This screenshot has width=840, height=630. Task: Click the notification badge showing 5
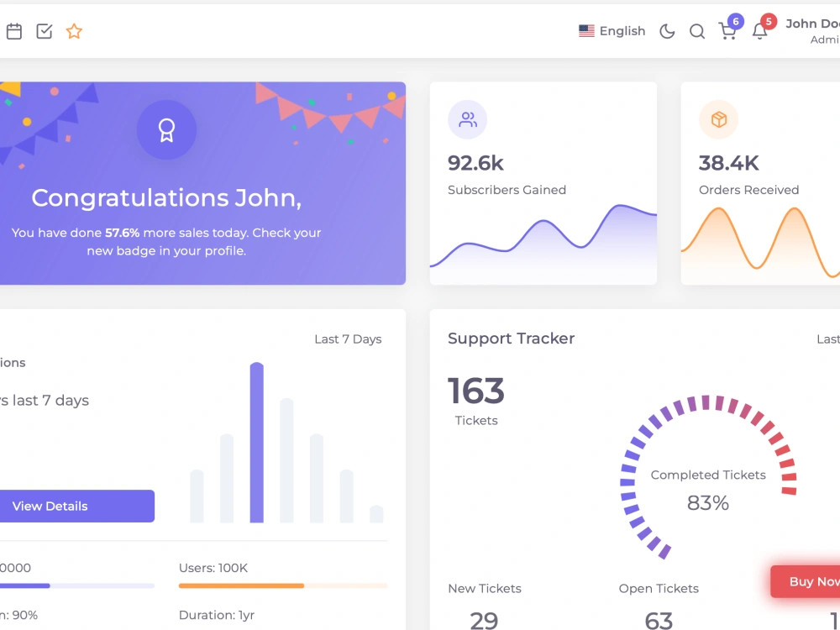(769, 22)
